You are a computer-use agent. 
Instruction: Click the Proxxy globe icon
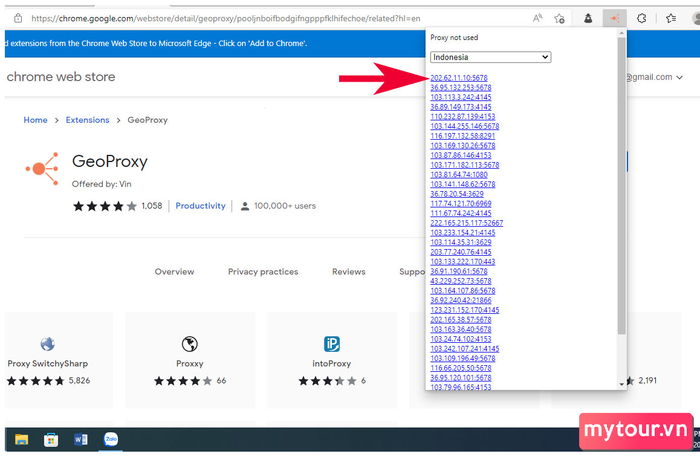pos(190,344)
